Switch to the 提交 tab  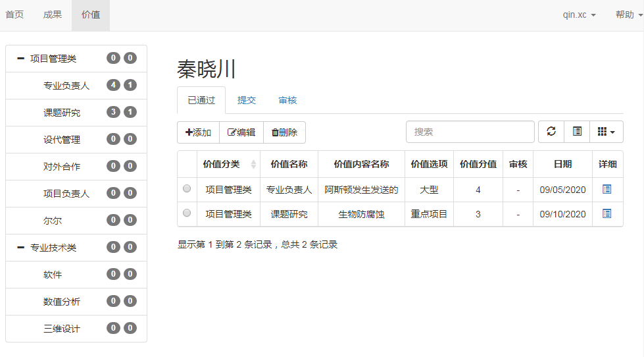pos(247,100)
